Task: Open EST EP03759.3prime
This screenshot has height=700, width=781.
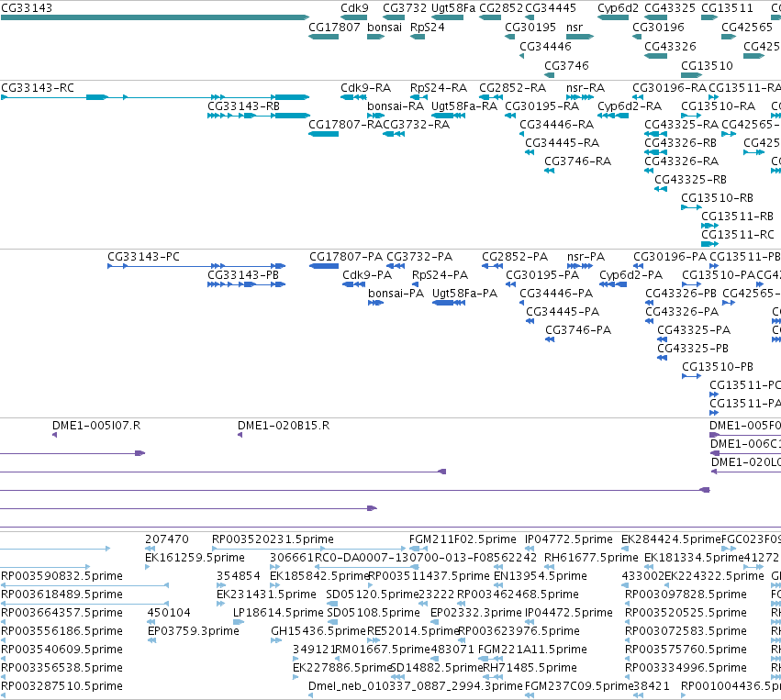Action: pyautogui.click(x=194, y=632)
